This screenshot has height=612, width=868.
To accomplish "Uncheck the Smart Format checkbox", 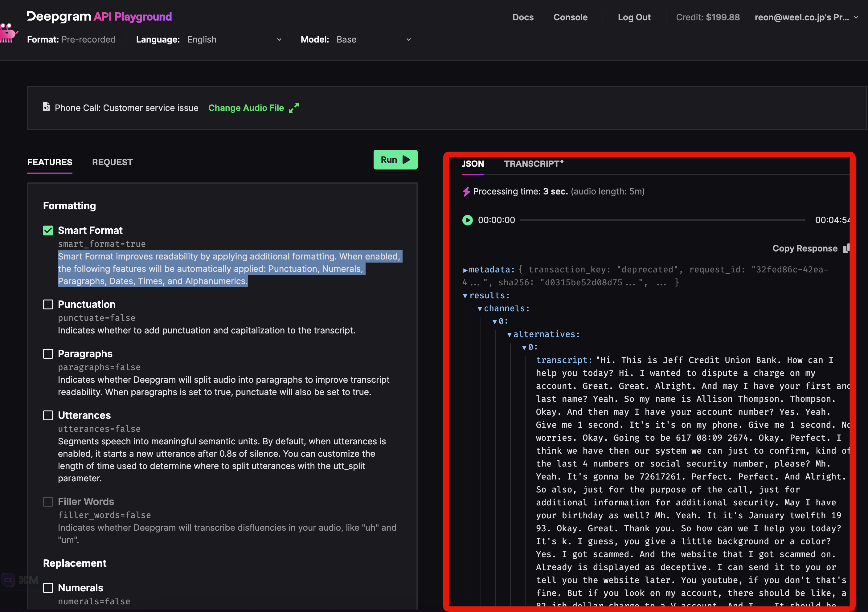I will [48, 231].
